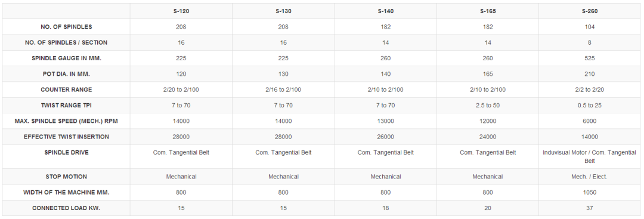Select the NO. OF SPINDLES row label

pyautogui.click(x=67, y=27)
